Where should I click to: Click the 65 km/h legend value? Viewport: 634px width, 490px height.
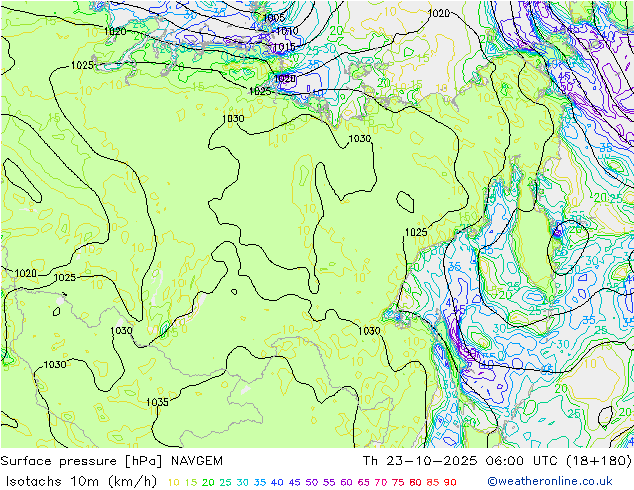point(363,482)
